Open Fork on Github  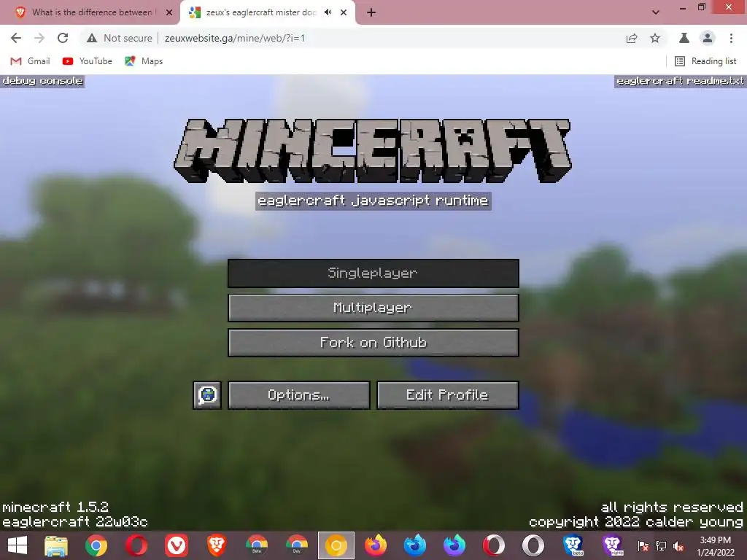[x=373, y=343]
